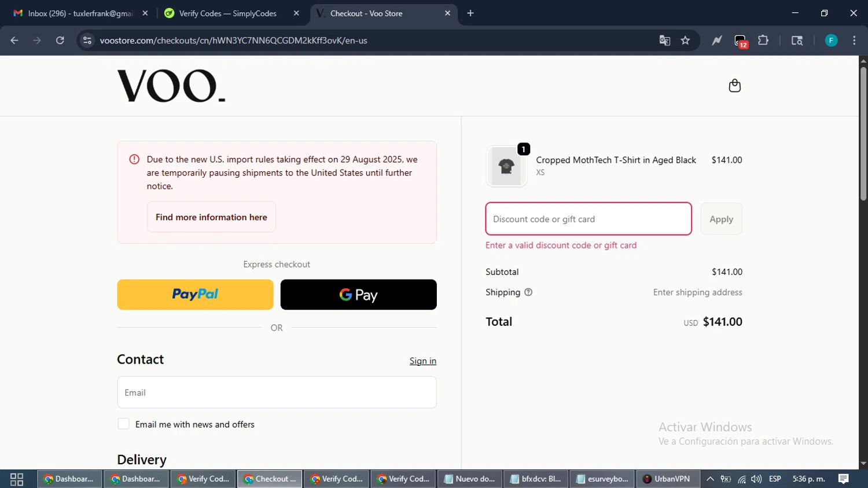This screenshot has width=868, height=488.
Task: Open the shopping bag cart icon
Action: click(x=734, y=86)
